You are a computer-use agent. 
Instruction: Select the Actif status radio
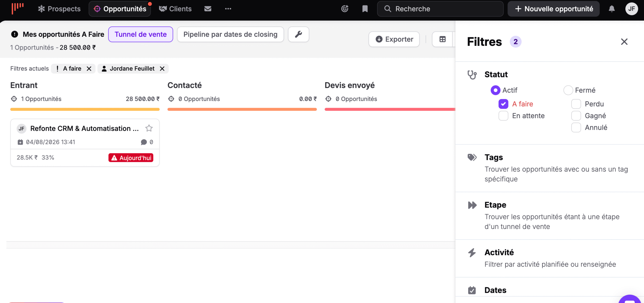pyautogui.click(x=495, y=90)
